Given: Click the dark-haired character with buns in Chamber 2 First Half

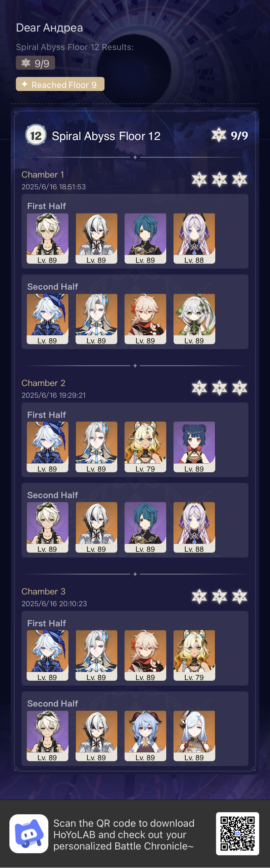Looking at the screenshot, I should [x=194, y=447].
